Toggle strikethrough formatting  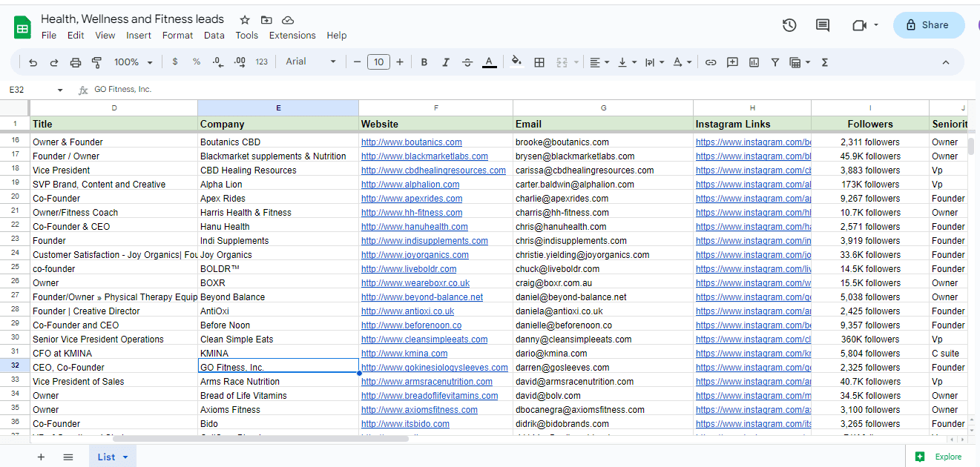pyautogui.click(x=467, y=62)
